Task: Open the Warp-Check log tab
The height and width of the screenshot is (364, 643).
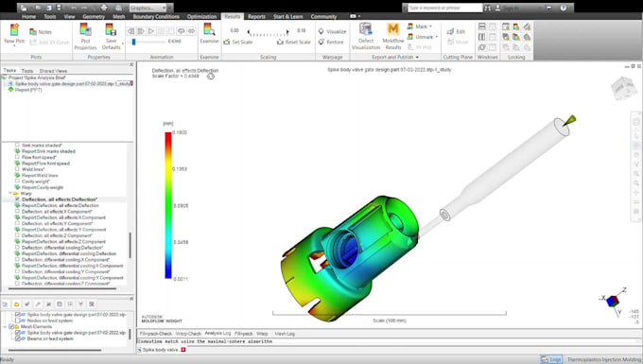Action: tap(188, 334)
